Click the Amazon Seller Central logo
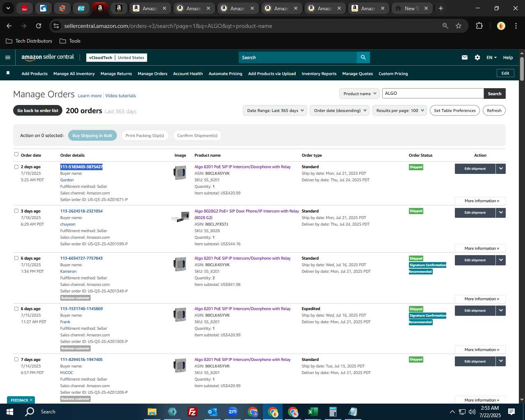525x420 pixels. (48, 57)
